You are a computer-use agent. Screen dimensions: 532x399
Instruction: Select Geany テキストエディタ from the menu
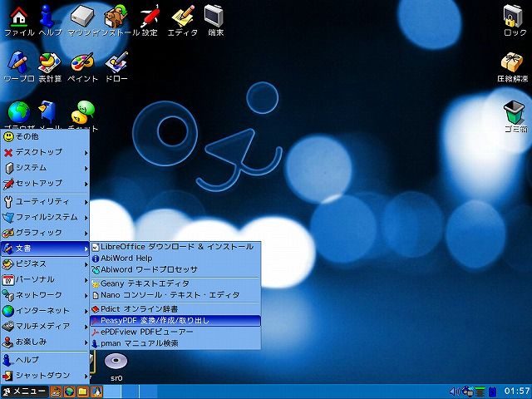tap(175, 283)
